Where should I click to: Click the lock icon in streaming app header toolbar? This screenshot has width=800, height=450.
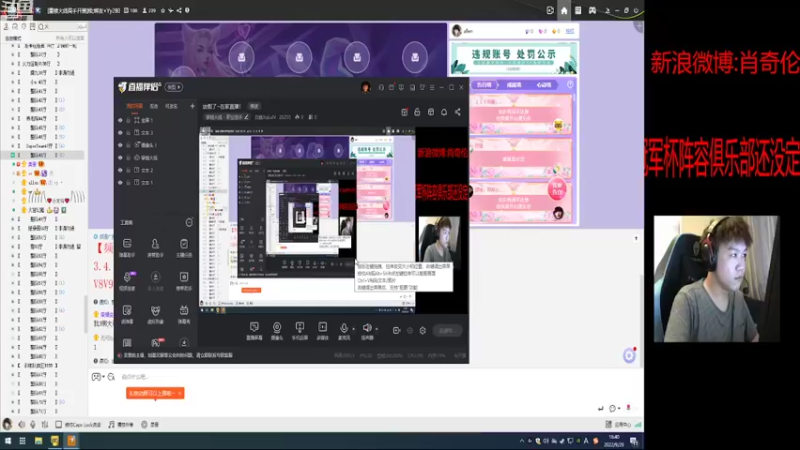(417, 112)
